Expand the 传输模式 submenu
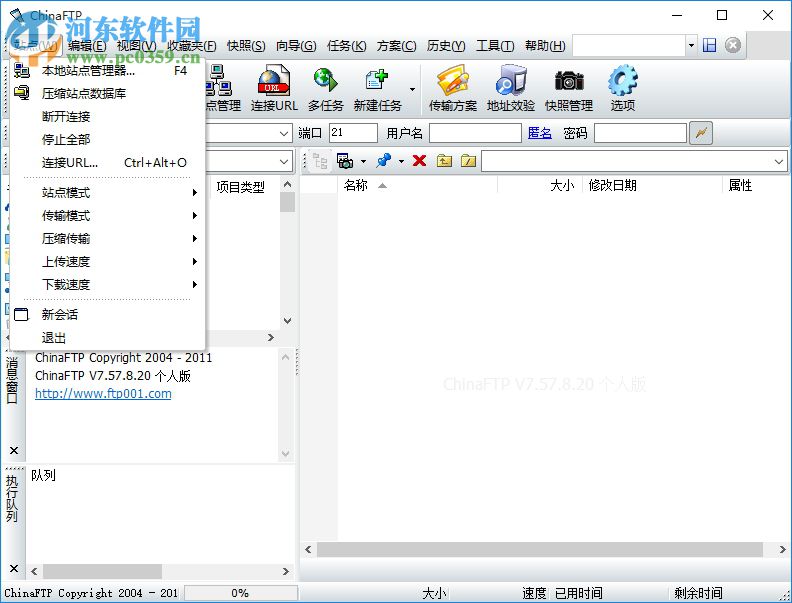Viewport: 792px width, 603px height. click(x=107, y=216)
